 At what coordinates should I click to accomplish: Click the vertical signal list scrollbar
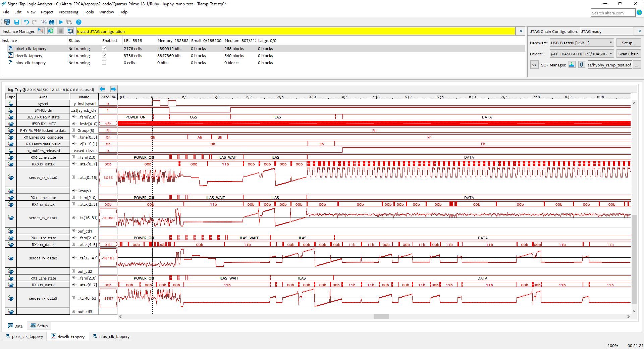[x=634, y=259]
